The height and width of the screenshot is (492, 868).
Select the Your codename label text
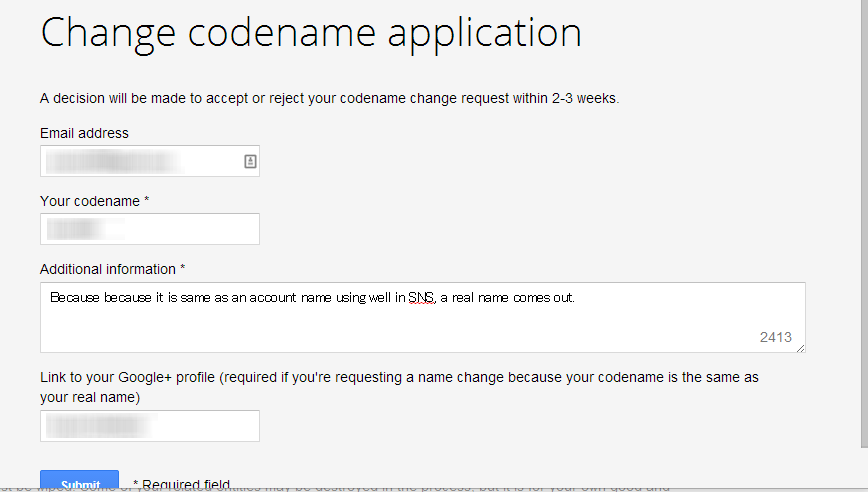(89, 201)
